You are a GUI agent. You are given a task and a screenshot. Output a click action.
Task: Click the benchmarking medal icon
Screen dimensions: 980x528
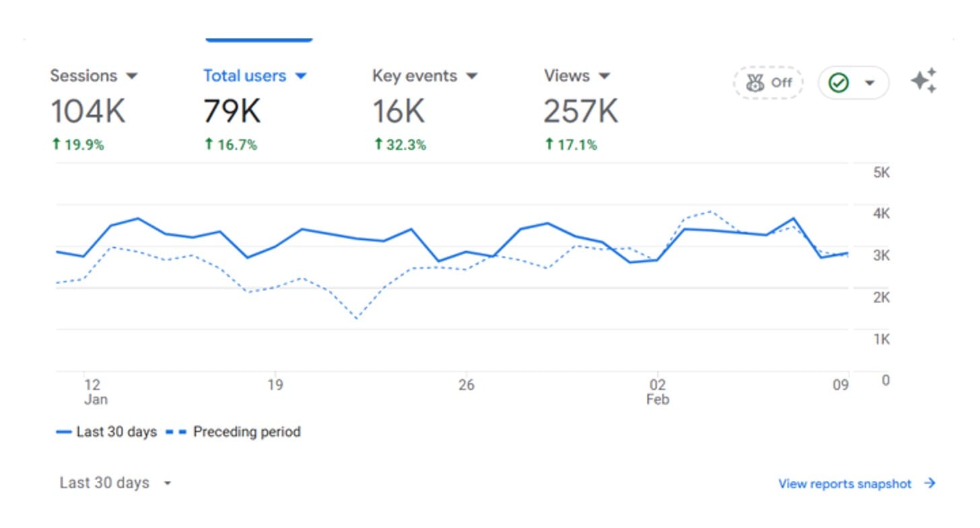(755, 82)
